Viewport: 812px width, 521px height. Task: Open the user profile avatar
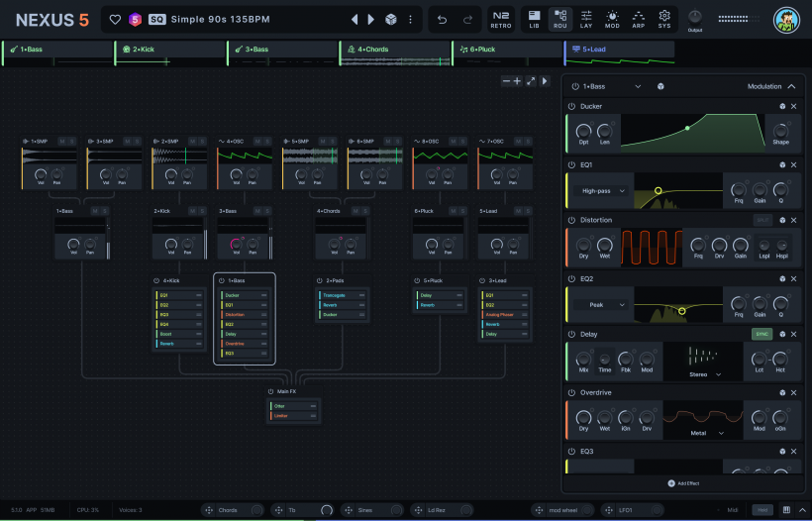786,21
